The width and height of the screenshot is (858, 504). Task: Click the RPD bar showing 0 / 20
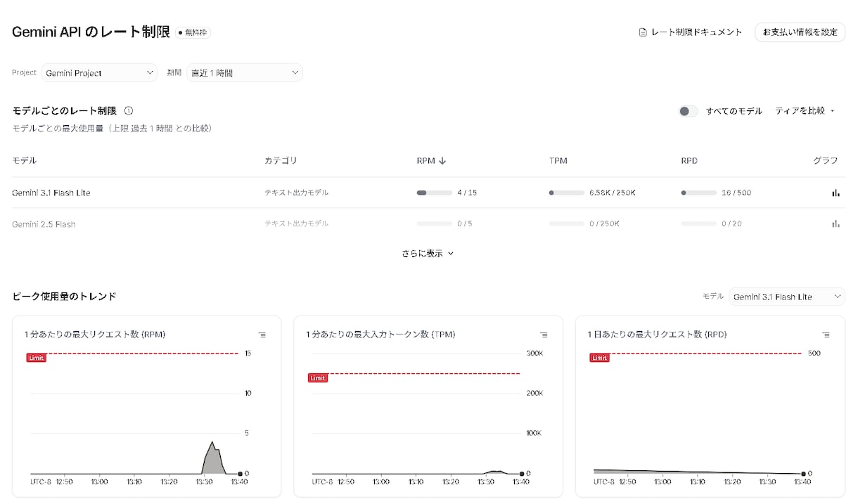point(699,224)
